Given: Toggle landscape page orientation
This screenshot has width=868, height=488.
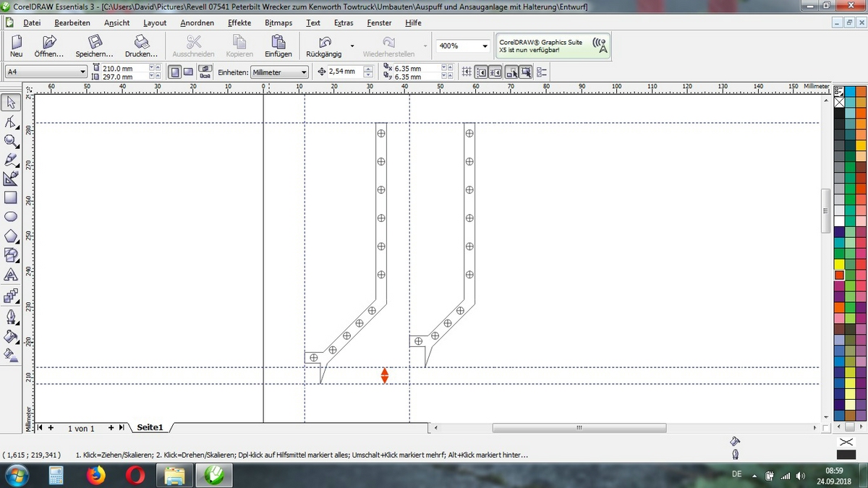Looking at the screenshot, I should click(188, 72).
